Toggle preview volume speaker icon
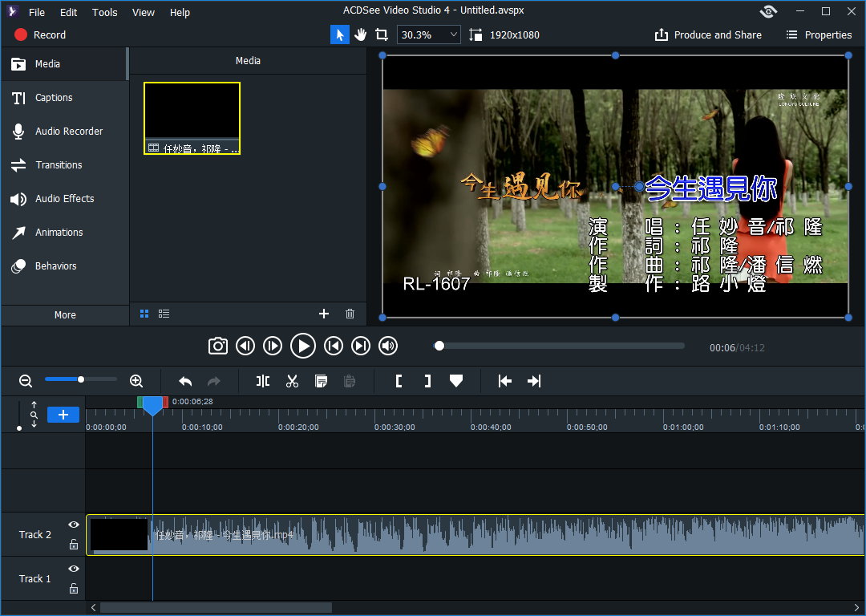This screenshot has height=616, width=866. [388, 346]
